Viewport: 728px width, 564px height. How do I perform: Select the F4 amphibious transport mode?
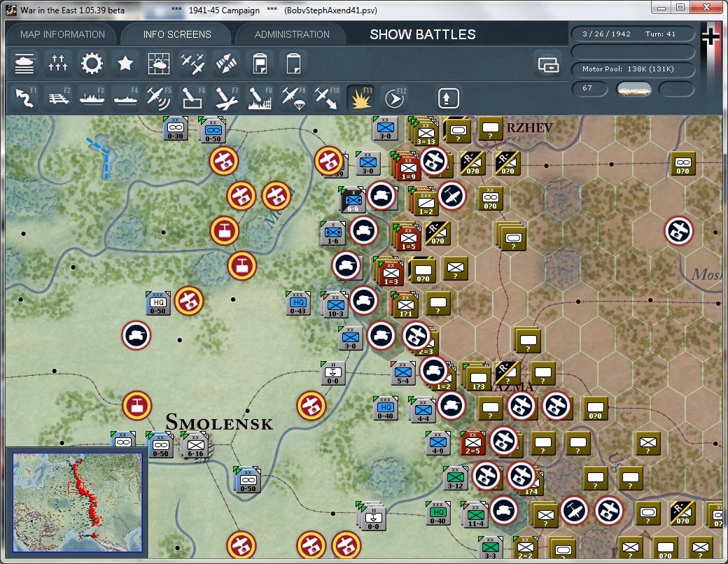coord(125,98)
